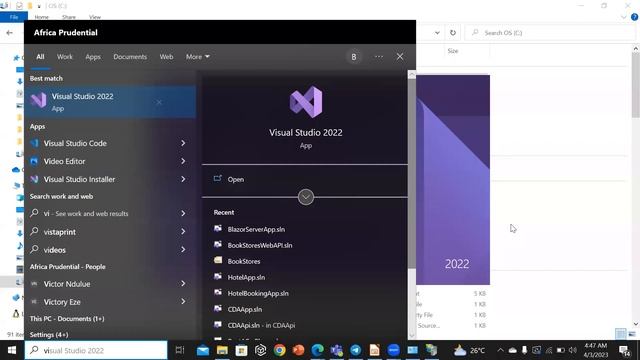Viewport: 640px width, 360px height.
Task: Open recent BookStoresWebAPI.sln
Action: tap(260, 245)
